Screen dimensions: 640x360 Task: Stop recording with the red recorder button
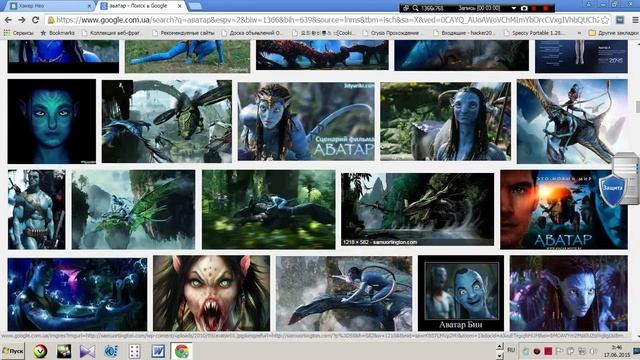545,8
